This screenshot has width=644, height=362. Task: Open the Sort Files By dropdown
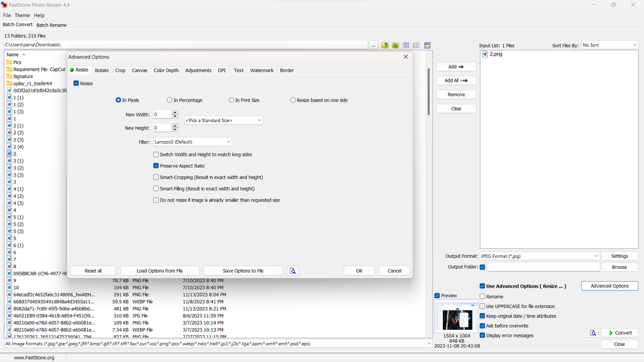[x=609, y=45]
